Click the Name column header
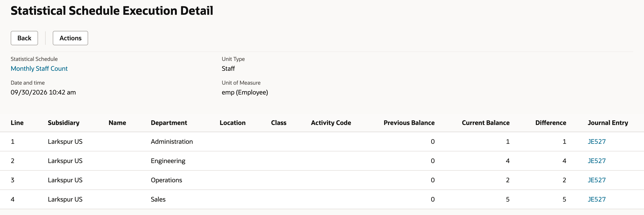644x215 pixels. coord(117,123)
